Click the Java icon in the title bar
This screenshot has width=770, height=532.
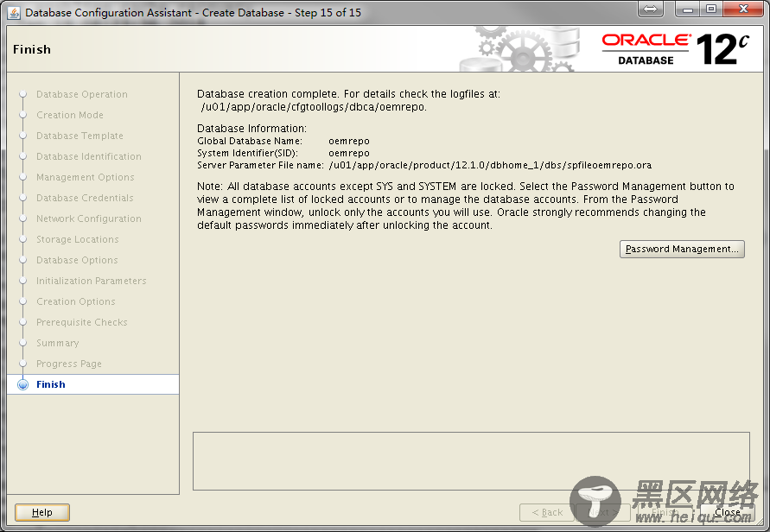(x=14, y=13)
